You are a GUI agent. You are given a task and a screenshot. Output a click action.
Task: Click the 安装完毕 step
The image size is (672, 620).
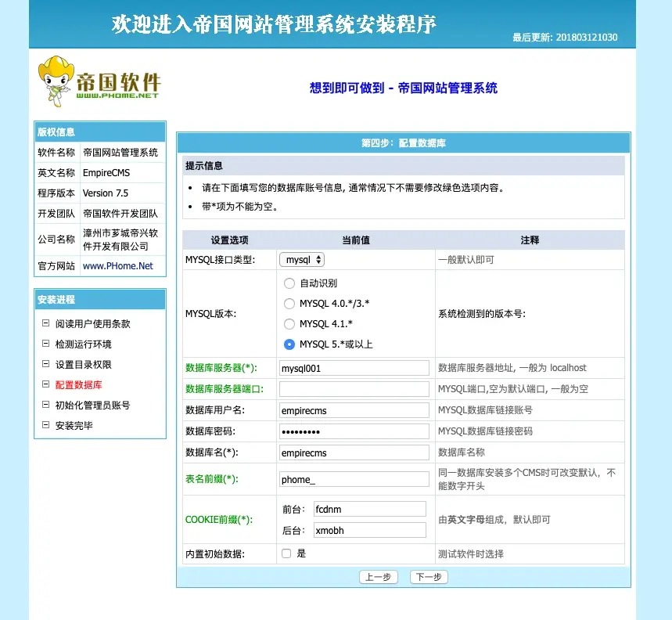(x=74, y=425)
